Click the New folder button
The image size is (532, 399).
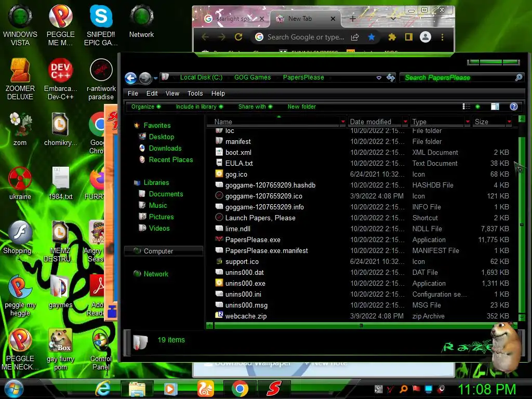coord(302,107)
